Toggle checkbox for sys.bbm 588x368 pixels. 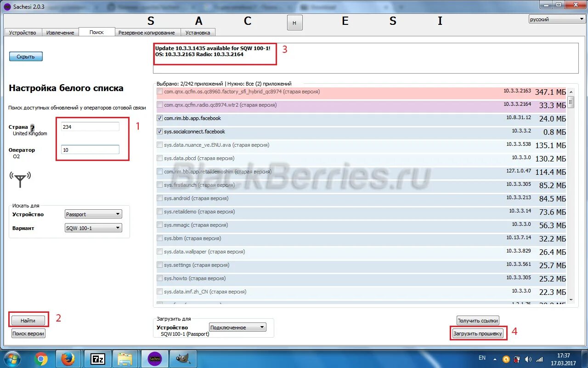(x=159, y=238)
